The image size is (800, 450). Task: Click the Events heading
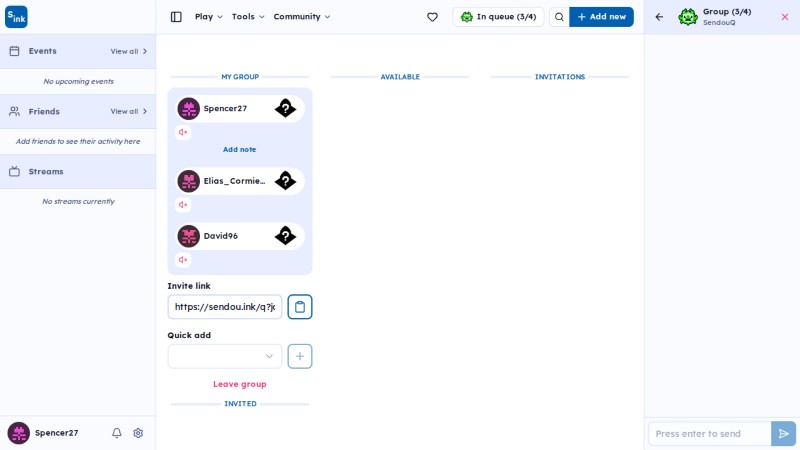coord(42,51)
